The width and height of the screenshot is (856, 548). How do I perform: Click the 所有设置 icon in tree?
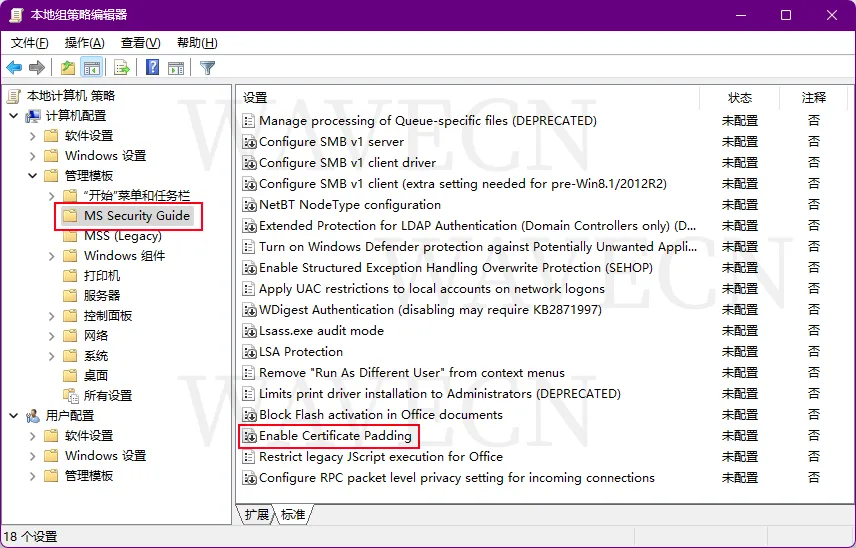pos(70,396)
